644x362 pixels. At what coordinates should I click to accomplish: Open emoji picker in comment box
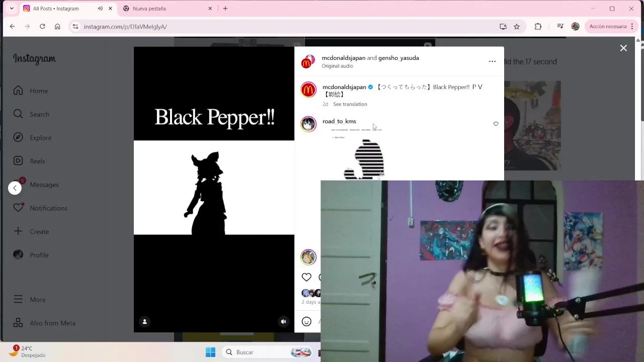tap(306, 321)
